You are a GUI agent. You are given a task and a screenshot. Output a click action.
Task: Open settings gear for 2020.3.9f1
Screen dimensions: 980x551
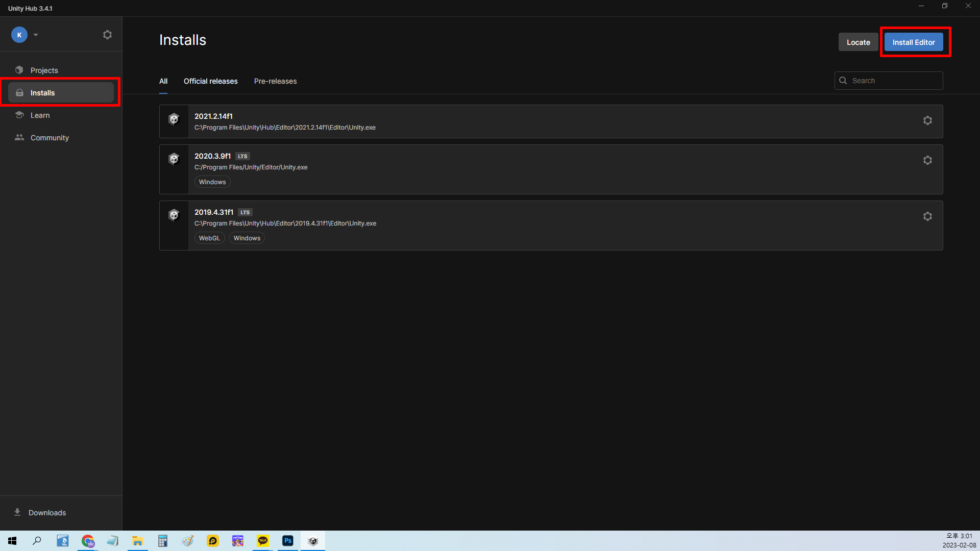point(927,160)
